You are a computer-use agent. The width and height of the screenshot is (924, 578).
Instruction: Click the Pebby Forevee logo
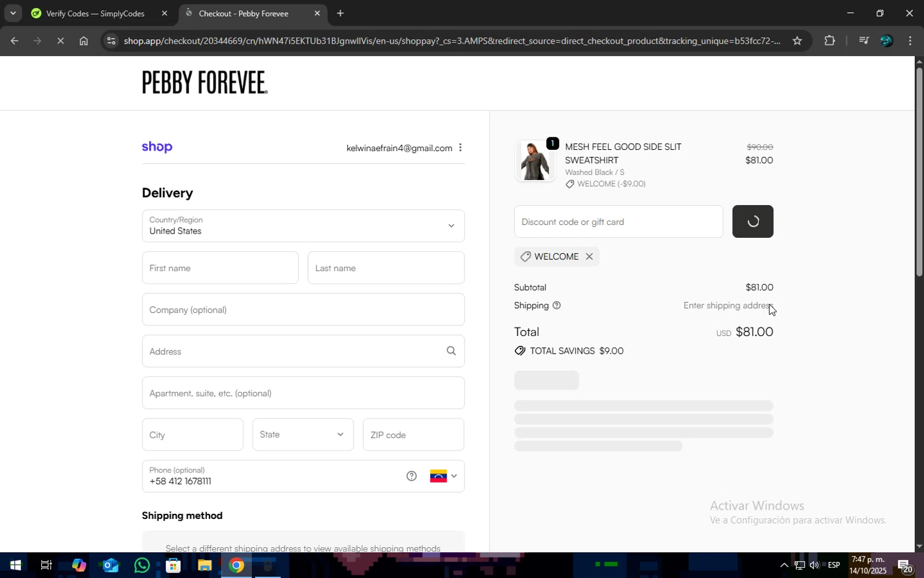pos(205,82)
